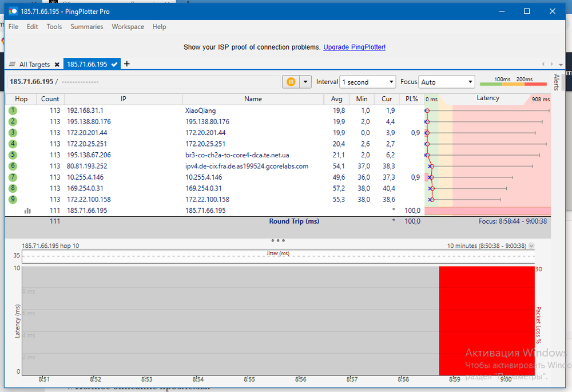Image resolution: width=572 pixels, height=392 pixels.
Task: Click the three-dot splitter handle above the graph
Action: tap(278, 240)
